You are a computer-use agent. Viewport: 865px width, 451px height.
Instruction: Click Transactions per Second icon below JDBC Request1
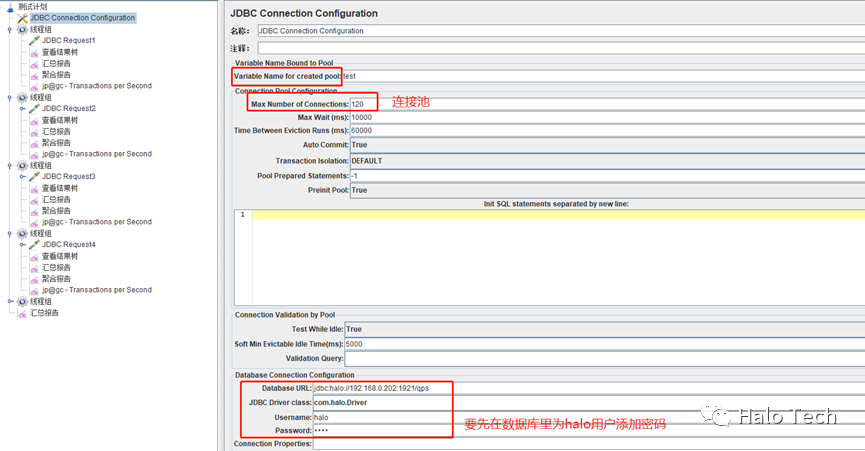point(34,86)
